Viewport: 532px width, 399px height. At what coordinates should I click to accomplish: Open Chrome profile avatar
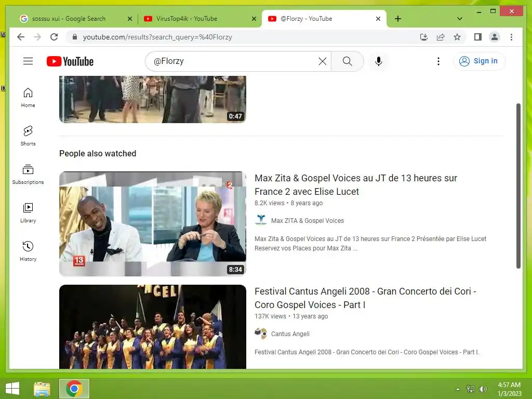(495, 37)
